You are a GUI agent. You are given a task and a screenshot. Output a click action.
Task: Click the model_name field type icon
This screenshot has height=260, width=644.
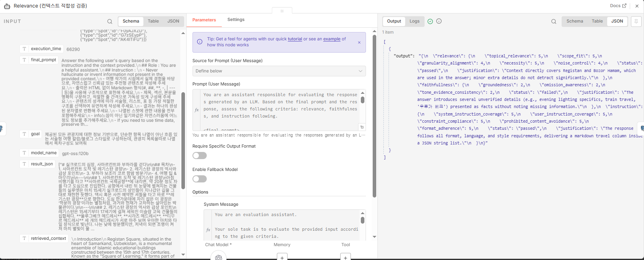pos(25,153)
